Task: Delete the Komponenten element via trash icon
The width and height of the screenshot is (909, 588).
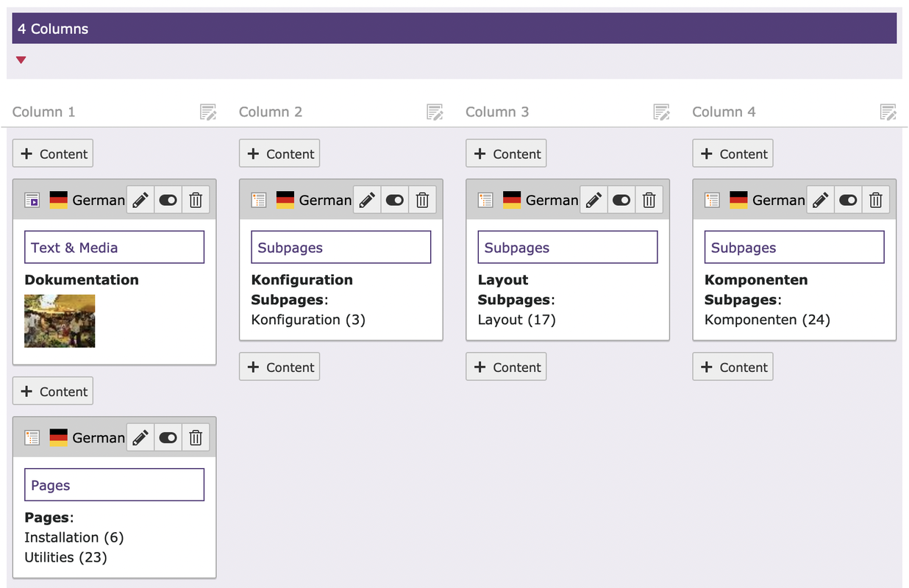Action: point(876,200)
